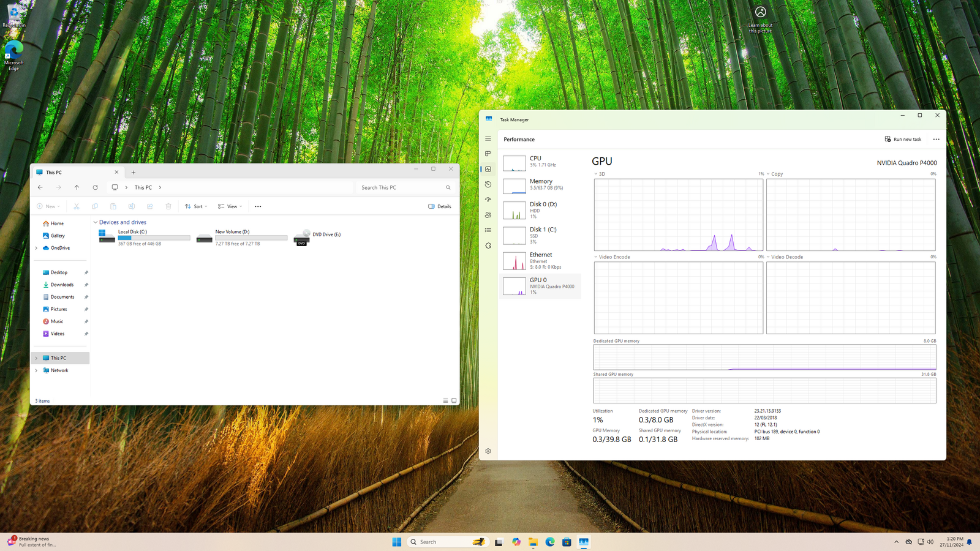Launch Copilot from the taskbar

click(516, 542)
